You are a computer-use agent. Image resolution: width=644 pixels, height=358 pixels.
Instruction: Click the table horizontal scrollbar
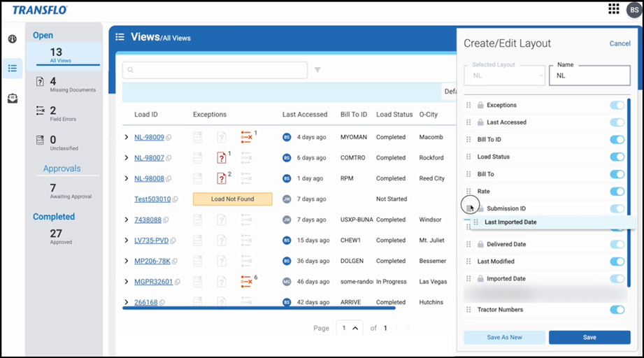(259, 308)
